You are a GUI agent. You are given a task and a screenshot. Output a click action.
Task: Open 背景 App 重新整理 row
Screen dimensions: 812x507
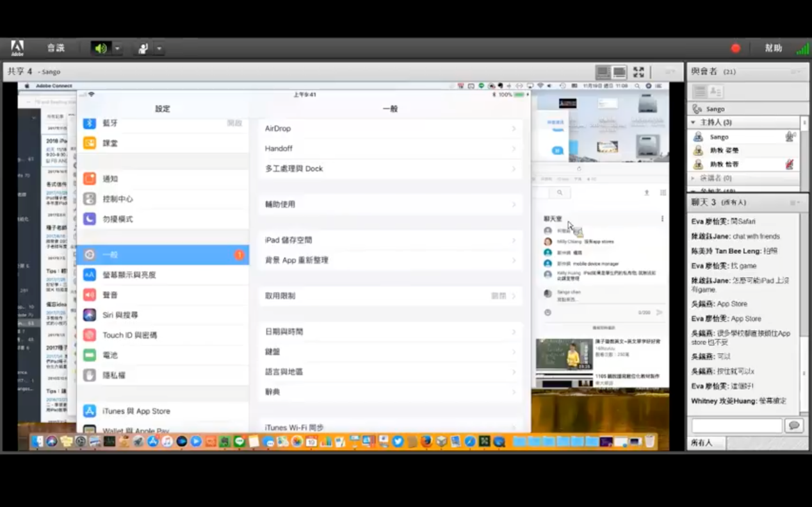390,260
